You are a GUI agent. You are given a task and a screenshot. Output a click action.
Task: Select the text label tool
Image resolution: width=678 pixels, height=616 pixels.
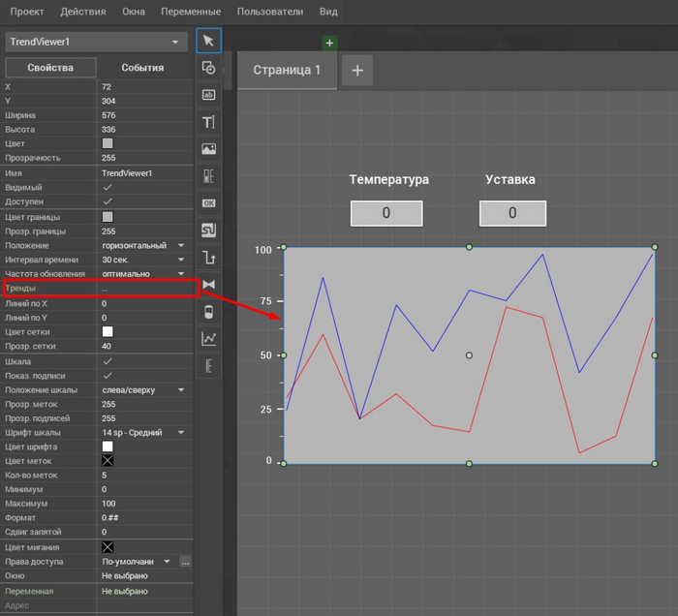point(208,122)
